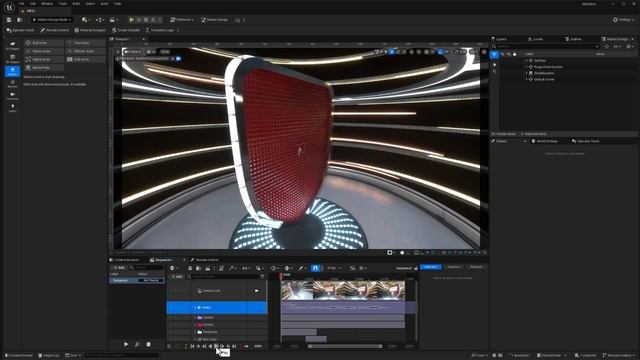
Task: Launch the Material Designer tool
Action: (90, 30)
